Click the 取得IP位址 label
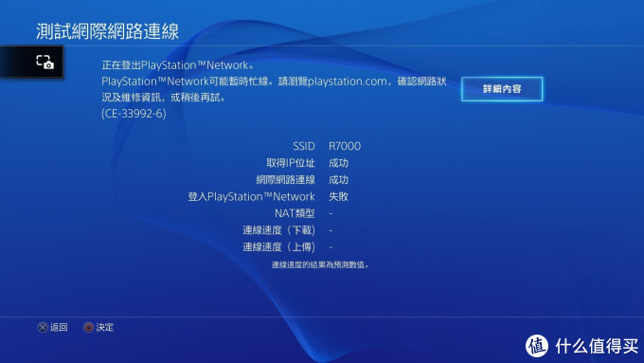The image size is (644, 363). (291, 163)
